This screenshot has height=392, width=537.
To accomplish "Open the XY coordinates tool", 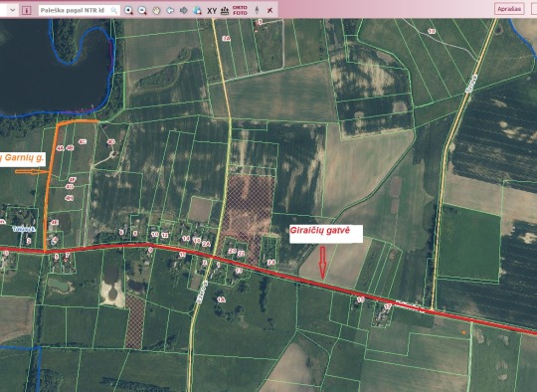I will [212, 11].
